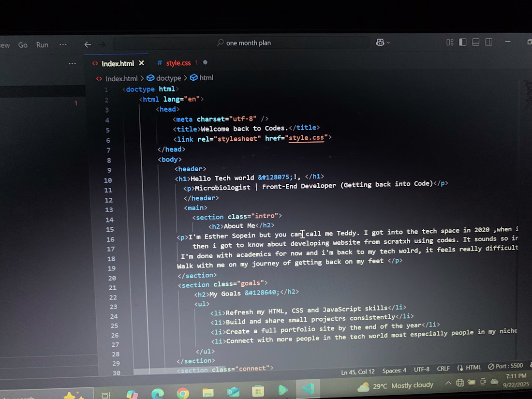Screen dimensions: 532x399
Task: Click 'Refresh my HTML, CSS and JavaScript skills'
Action: coord(306,310)
